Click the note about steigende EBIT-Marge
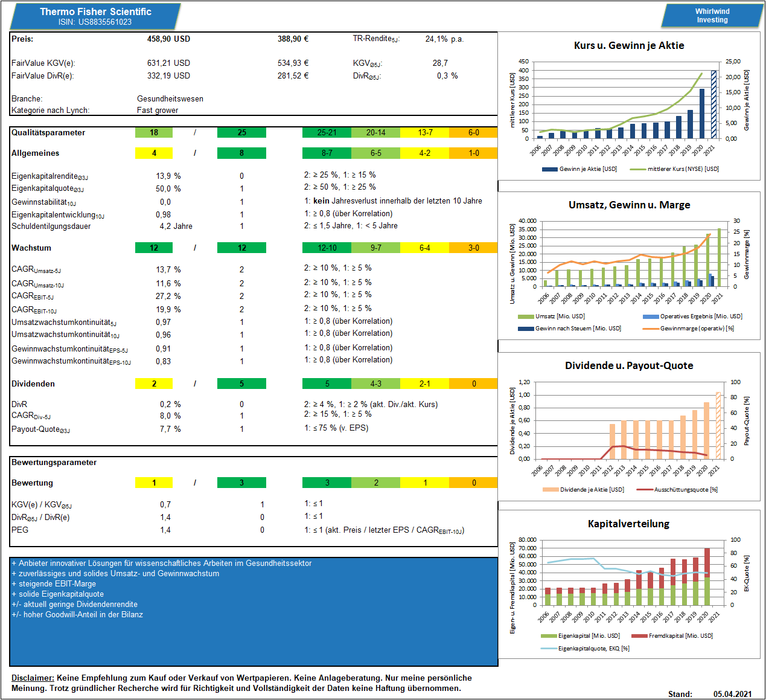This screenshot has width=766, height=700. click(x=54, y=584)
